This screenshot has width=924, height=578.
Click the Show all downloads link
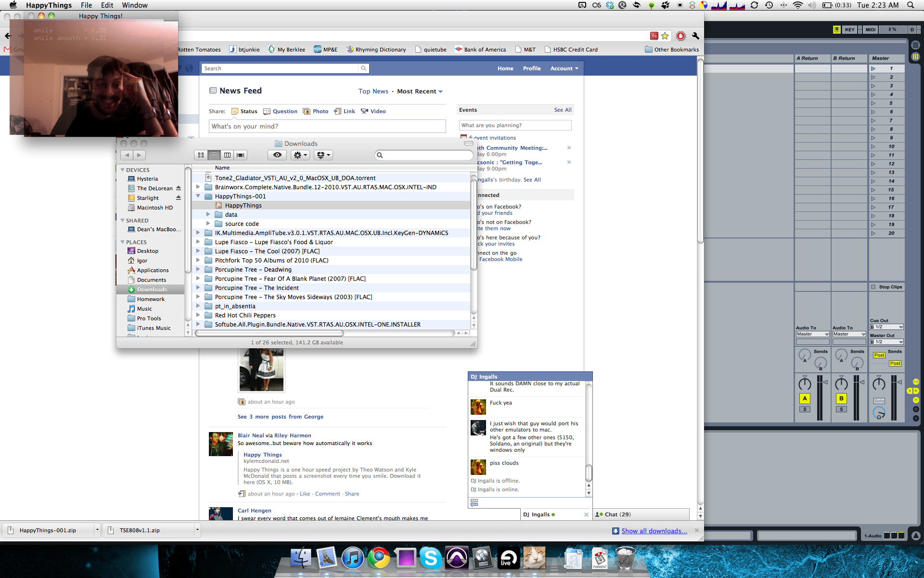click(x=654, y=531)
